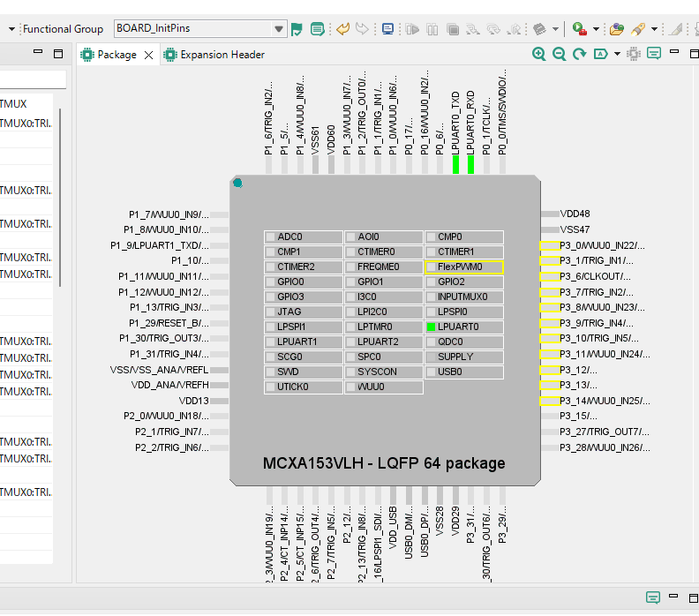
Task: Click the chat bubble icon in status bar
Action: tap(653, 597)
